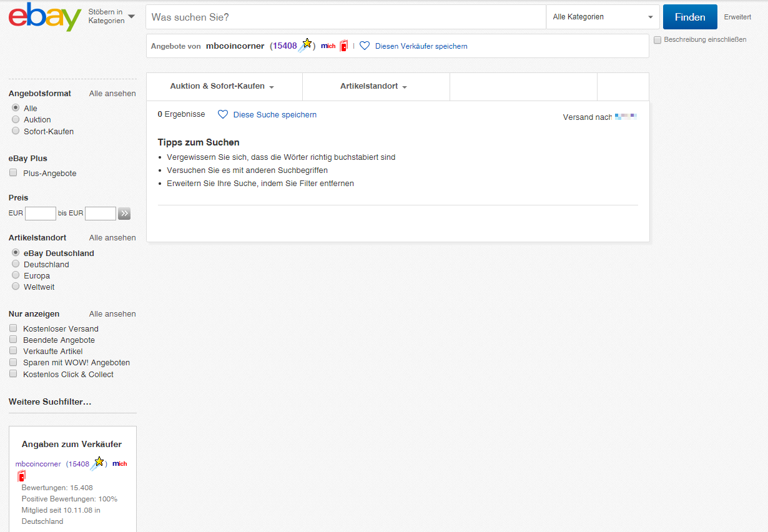
Task: Click the blue Finden button
Action: click(x=689, y=17)
